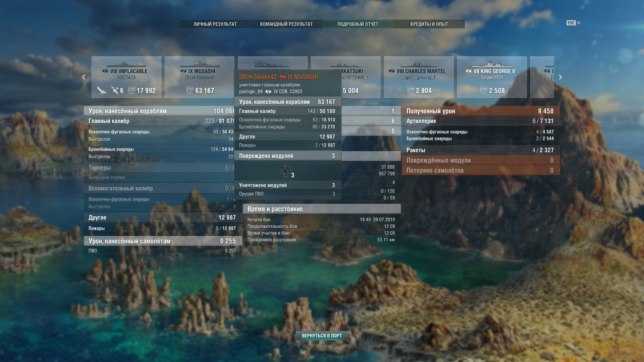Select the IX Musashi kkkk42 ship card
This screenshot has width=644, height=362.
tap(200, 77)
